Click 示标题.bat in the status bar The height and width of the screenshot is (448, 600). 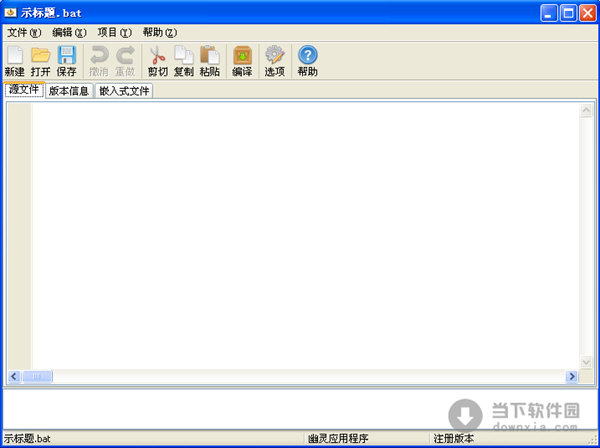click(x=27, y=438)
